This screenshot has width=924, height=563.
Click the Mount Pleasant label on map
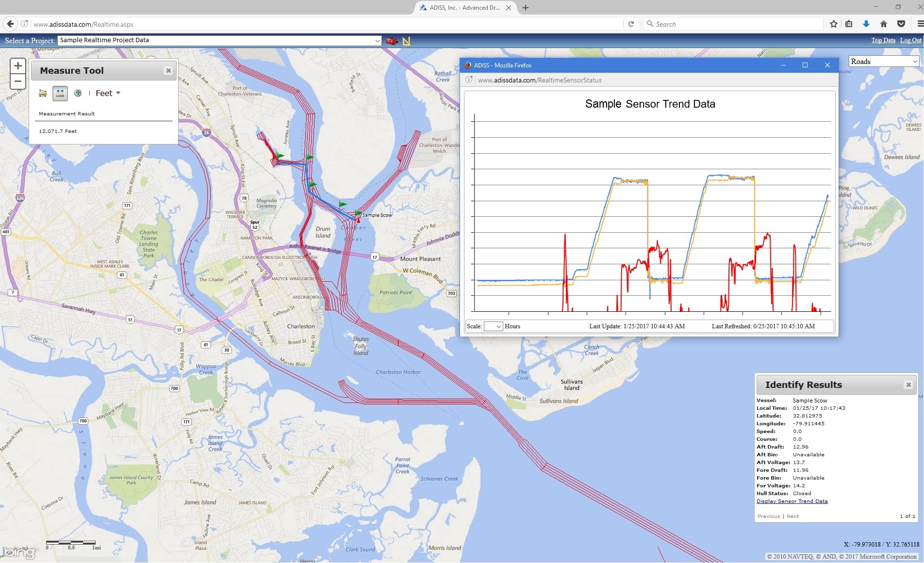(420, 259)
